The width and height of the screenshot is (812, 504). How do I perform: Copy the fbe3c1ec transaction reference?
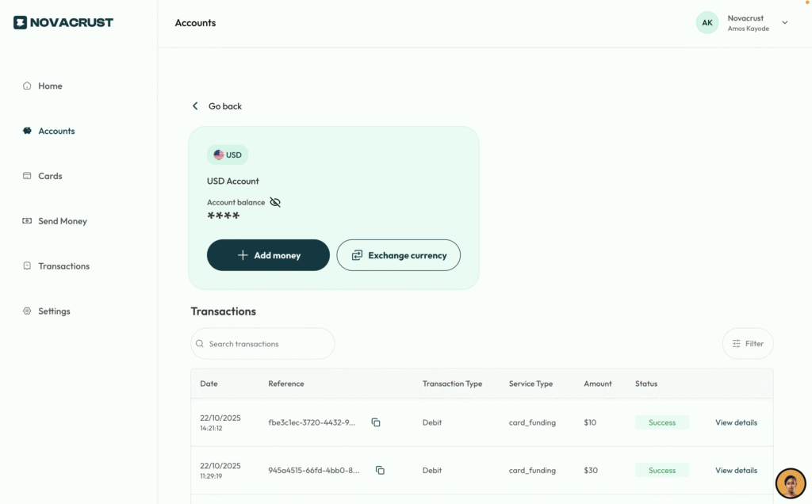click(376, 422)
